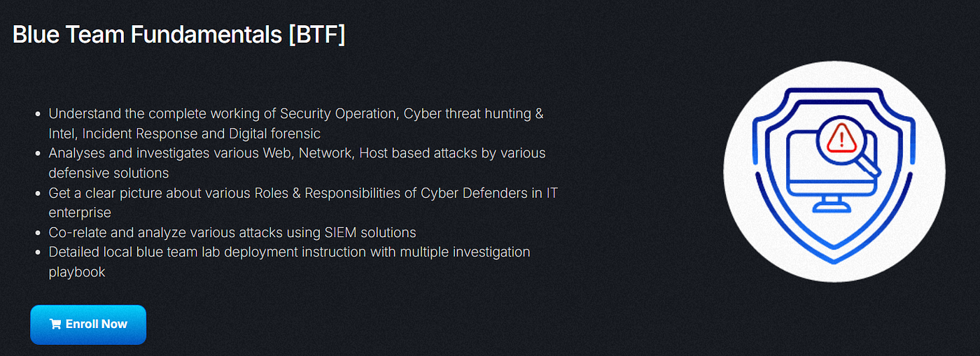Image resolution: width=980 pixels, height=356 pixels.
Task: Click the word playbook
Action: pos(77,272)
